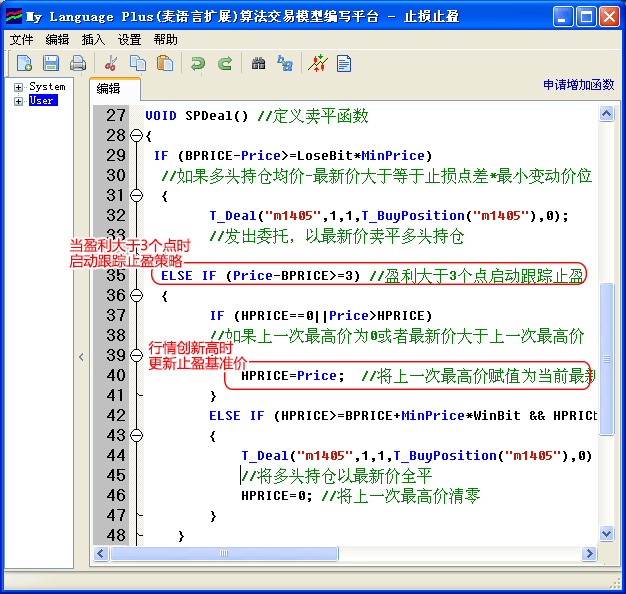Click the 申请增加函数 link
Viewport: 626px width, 594px height.
(x=578, y=85)
